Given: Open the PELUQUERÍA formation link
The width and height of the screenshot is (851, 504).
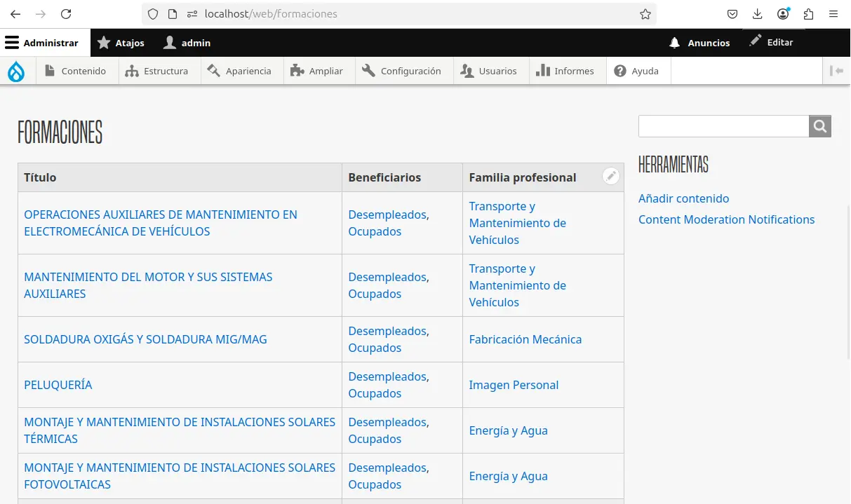Looking at the screenshot, I should (x=58, y=385).
